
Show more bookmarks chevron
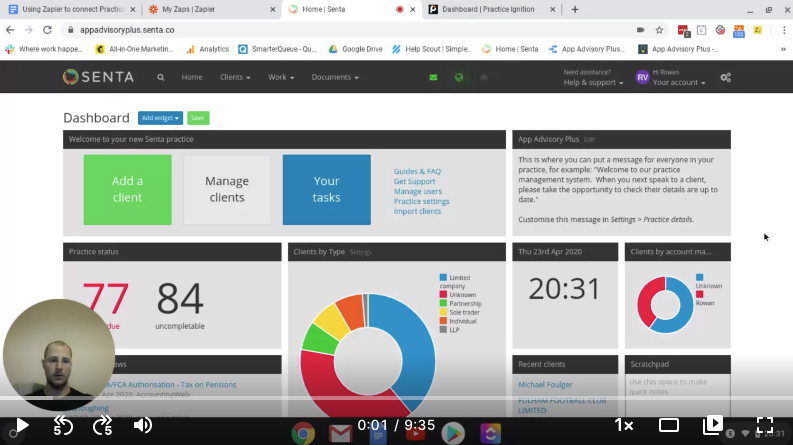coord(783,49)
